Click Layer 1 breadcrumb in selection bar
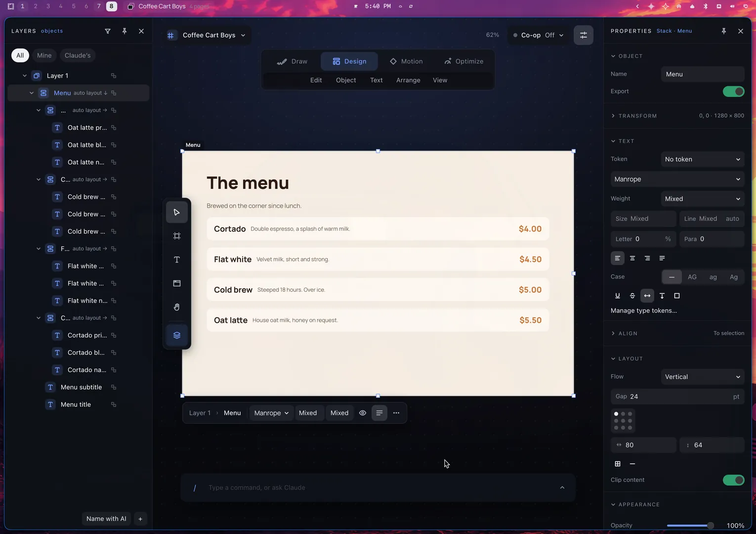Viewport: 756px width, 534px height. point(200,413)
